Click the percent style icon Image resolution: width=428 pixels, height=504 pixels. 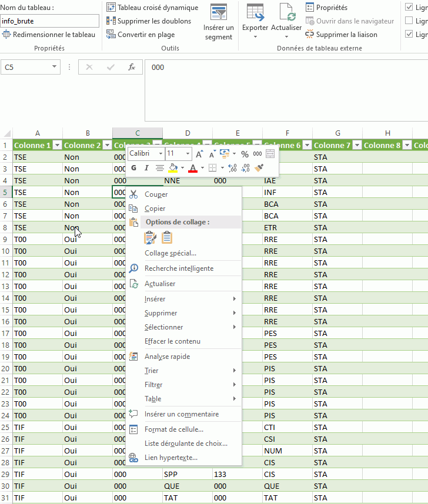click(x=245, y=154)
